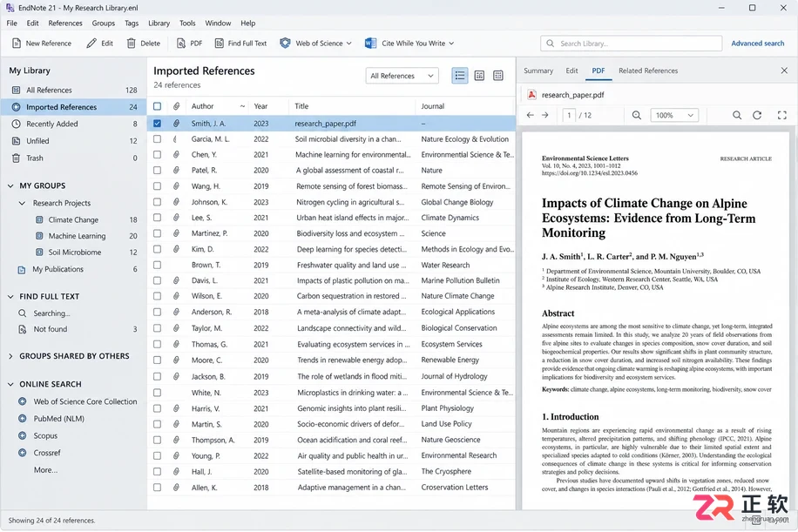Viewport: 798px width, 532px height.
Task: Open the References menu
Action: tap(65, 24)
